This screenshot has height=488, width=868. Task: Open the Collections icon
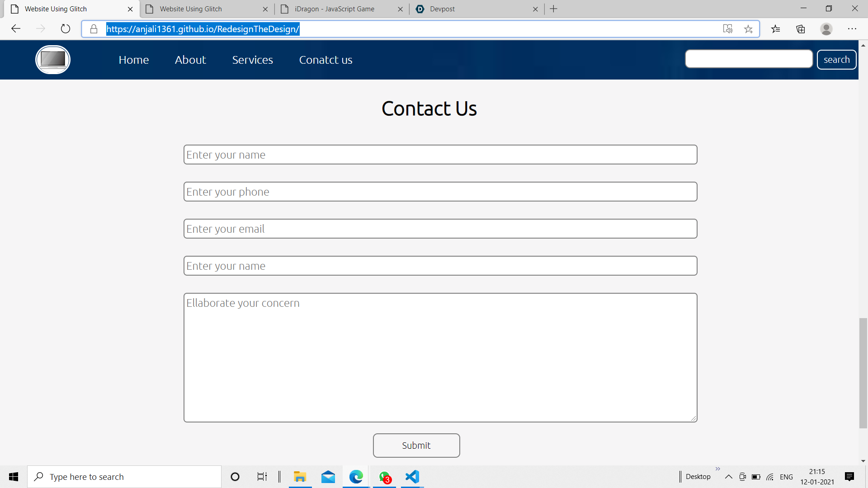(801, 29)
